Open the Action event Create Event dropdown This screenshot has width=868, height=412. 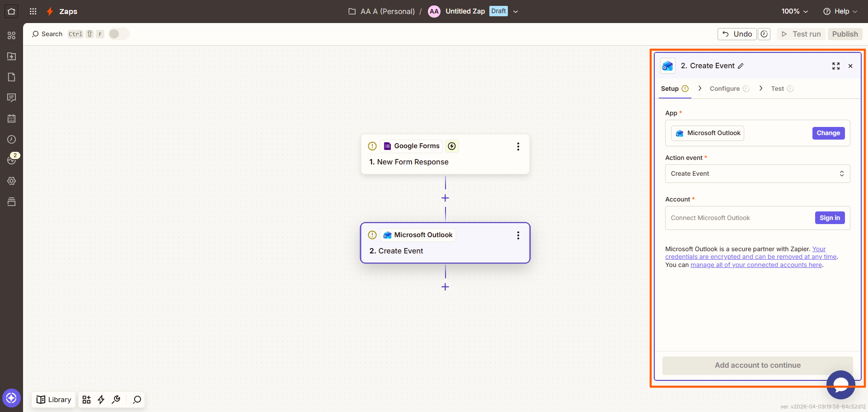[758, 173]
